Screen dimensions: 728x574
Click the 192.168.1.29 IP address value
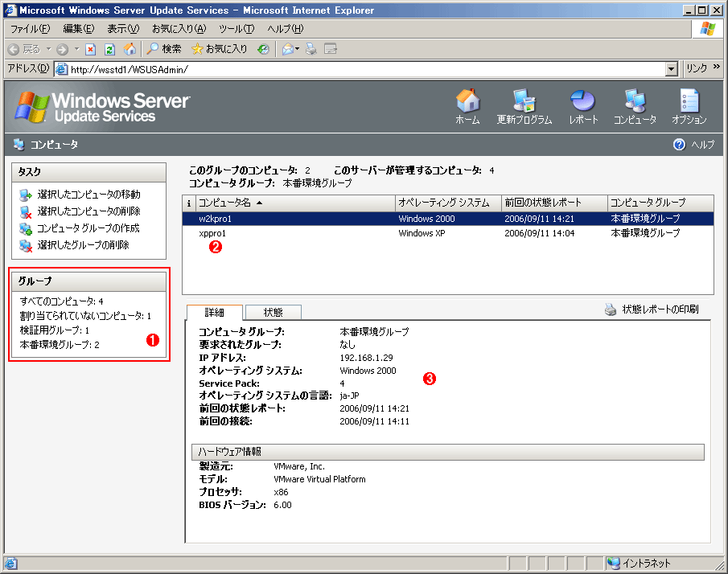(366, 358)
